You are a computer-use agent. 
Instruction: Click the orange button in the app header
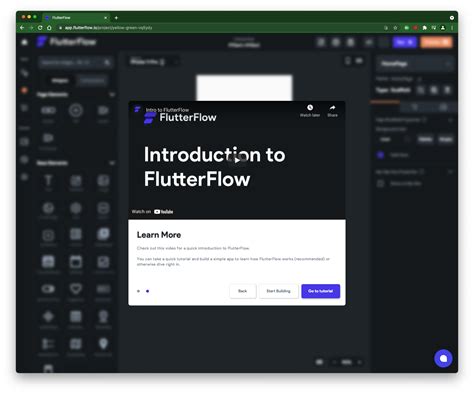(436, 42)
